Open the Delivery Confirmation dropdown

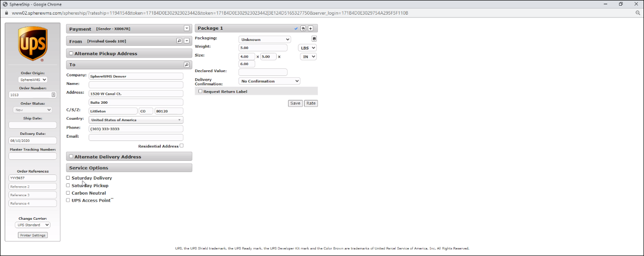point(269,81)
